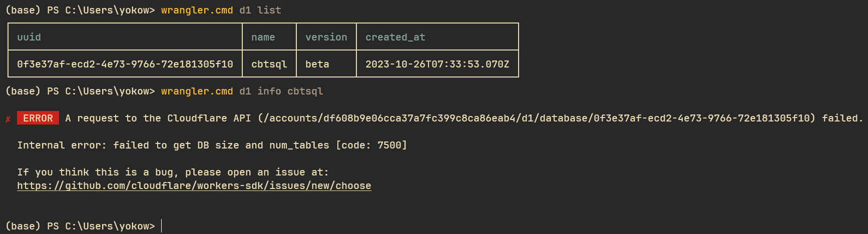This screenshot has width=868, height=234.
Task: Click wrangler.cmd in the d1 info command
Action: coord(197,91)
